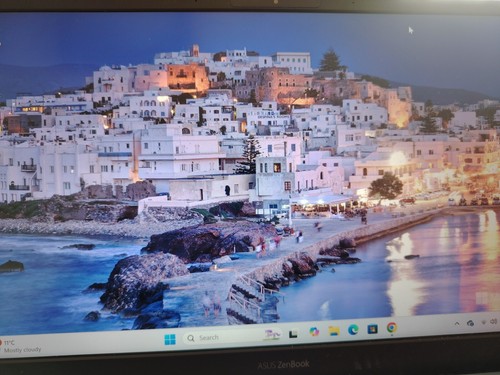500x375 pixels.
Task: Open the weather widget showing 11°C
Action: (21, 346)
